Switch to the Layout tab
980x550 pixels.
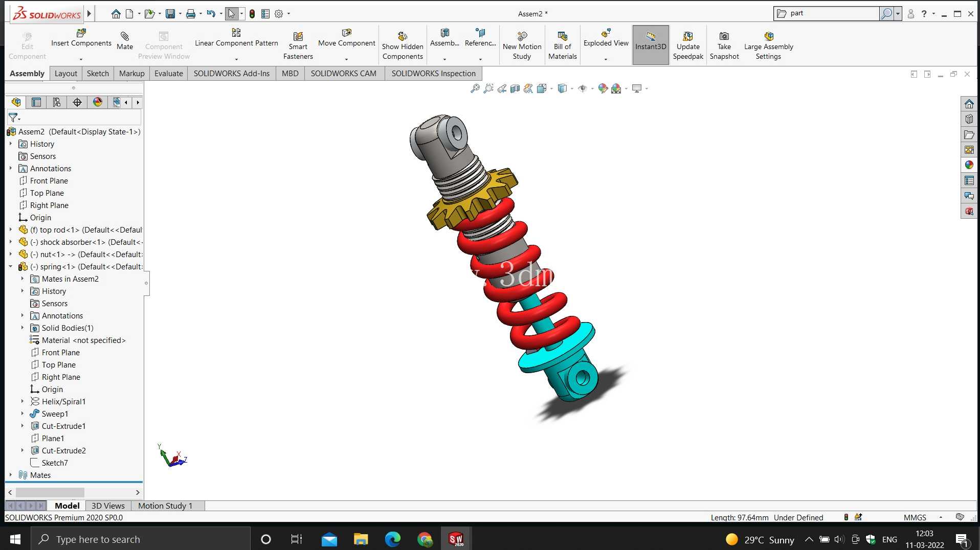pos(66,73)
